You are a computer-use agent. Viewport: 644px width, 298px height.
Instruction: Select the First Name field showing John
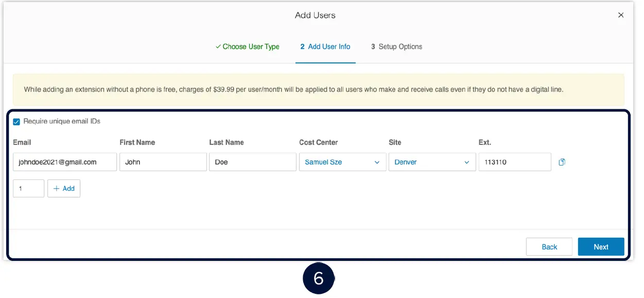click(x=163, y=162)
